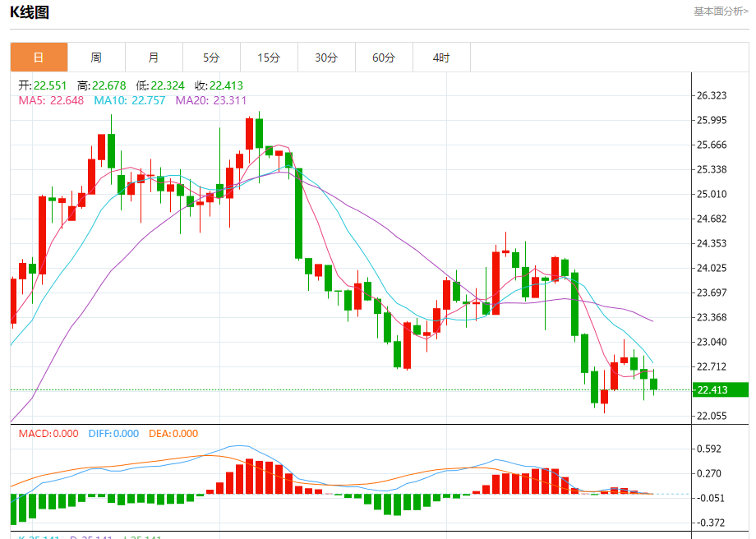Open the 60分 timeframe tab
The height and width of the screenshot is (539, 756).
click(384, 58)
